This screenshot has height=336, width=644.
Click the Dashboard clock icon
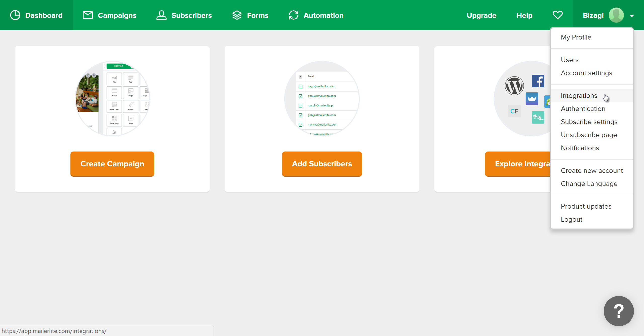point(15,15)
